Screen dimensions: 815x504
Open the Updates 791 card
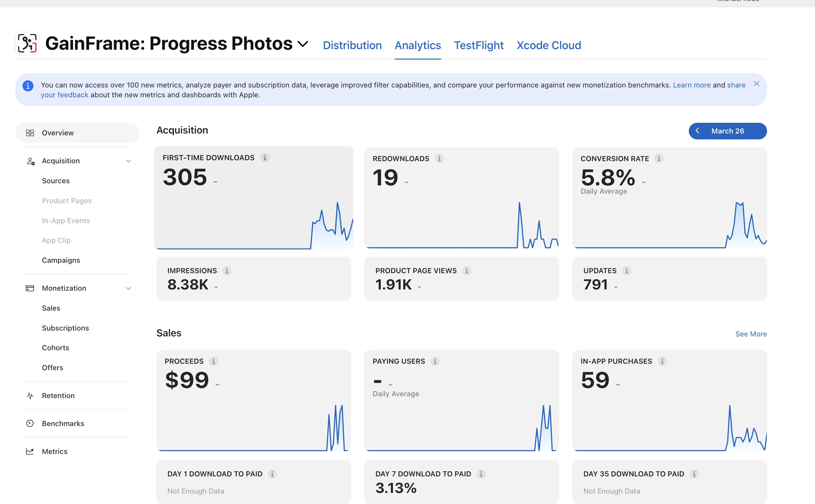coord(670,279)
